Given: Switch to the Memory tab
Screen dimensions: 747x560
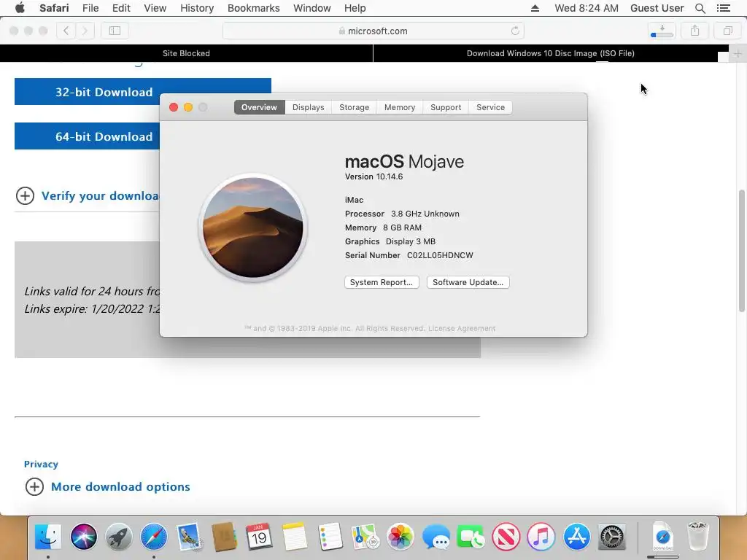Looking at the screenshot, I should (x=400, y=107).
